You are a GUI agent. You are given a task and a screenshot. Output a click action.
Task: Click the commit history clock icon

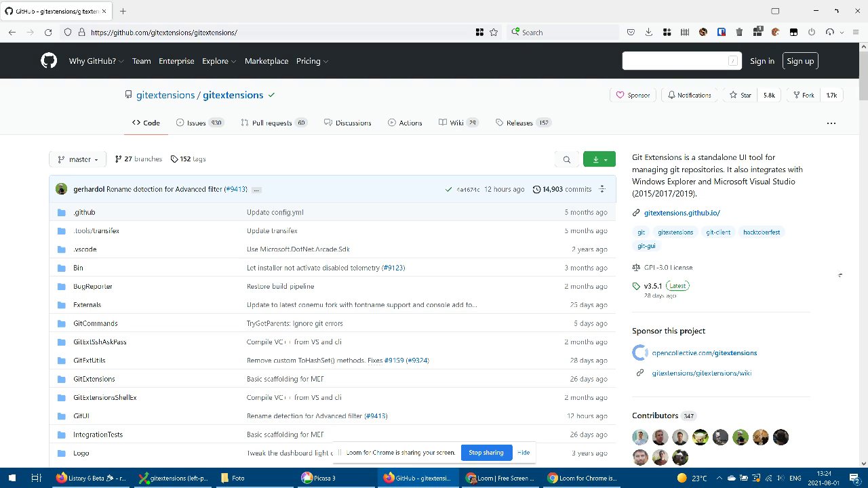tap(537, 189)
